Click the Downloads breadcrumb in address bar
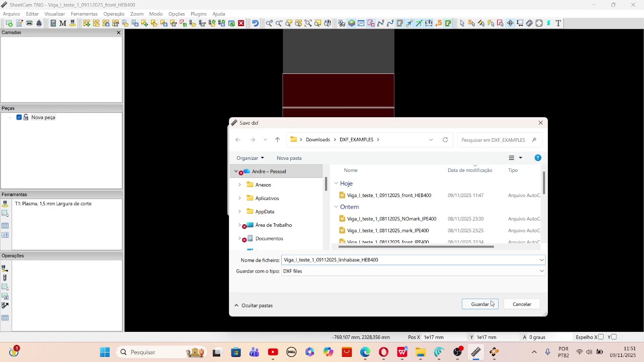The width and height of the screenshot is (644, 362). [x=318, y=140]
